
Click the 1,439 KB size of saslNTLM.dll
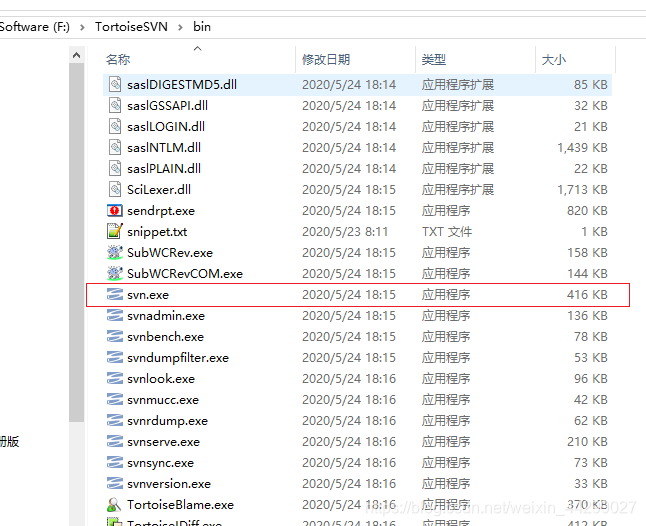click(582, 147)
